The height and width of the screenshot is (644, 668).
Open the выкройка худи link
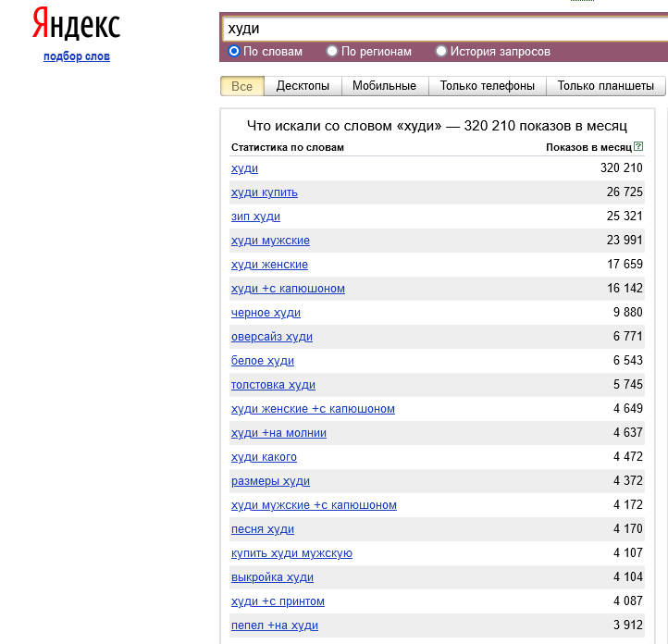[272, 577]
